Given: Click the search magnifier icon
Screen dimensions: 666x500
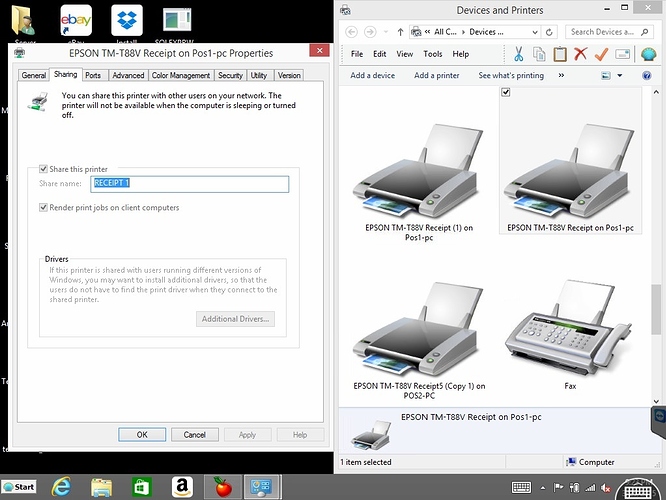Looking at the screenshot, I should click(644, 32).
